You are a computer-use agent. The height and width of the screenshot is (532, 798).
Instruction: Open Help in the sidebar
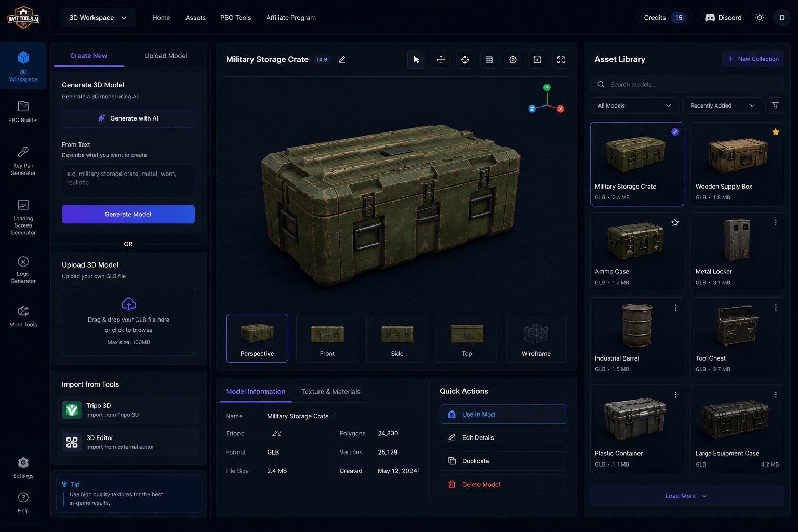click(x=23, y=502)
